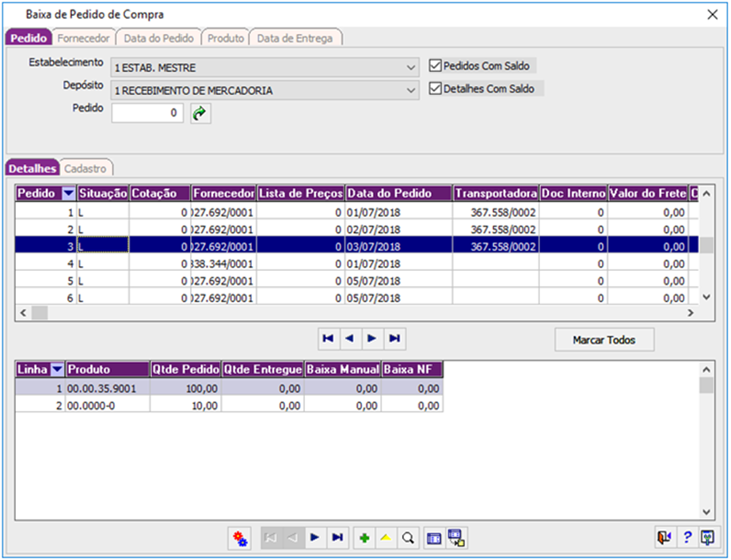
Task: Click Transportadora column header
Action: (x=496, y=193)
